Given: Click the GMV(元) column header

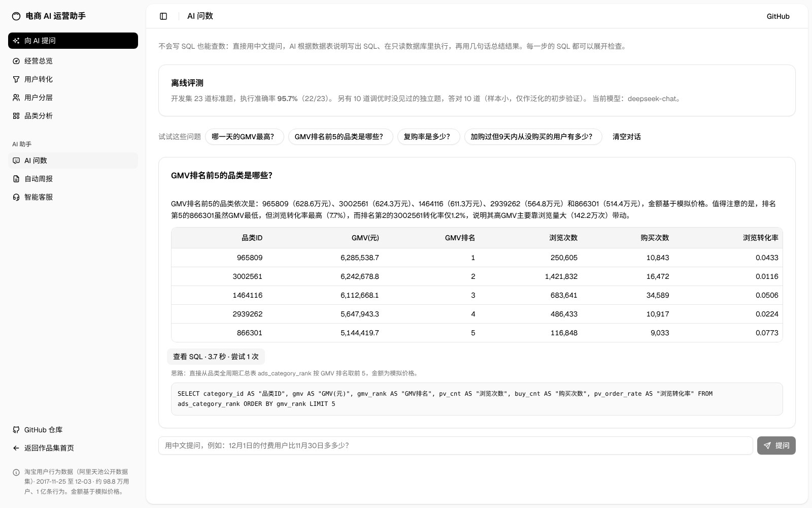Looking at the screenshot, I should pos(365,238).
